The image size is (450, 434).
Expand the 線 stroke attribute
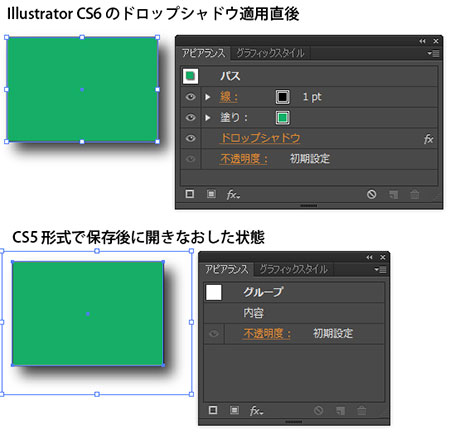(x=208, y=97)
